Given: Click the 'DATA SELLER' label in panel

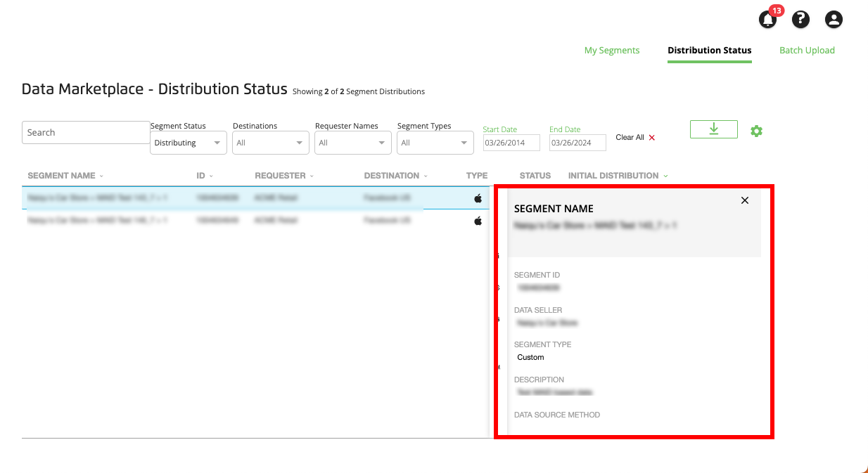Looking at the screenshot, I should pyautogui.click(x=538, y=310).
